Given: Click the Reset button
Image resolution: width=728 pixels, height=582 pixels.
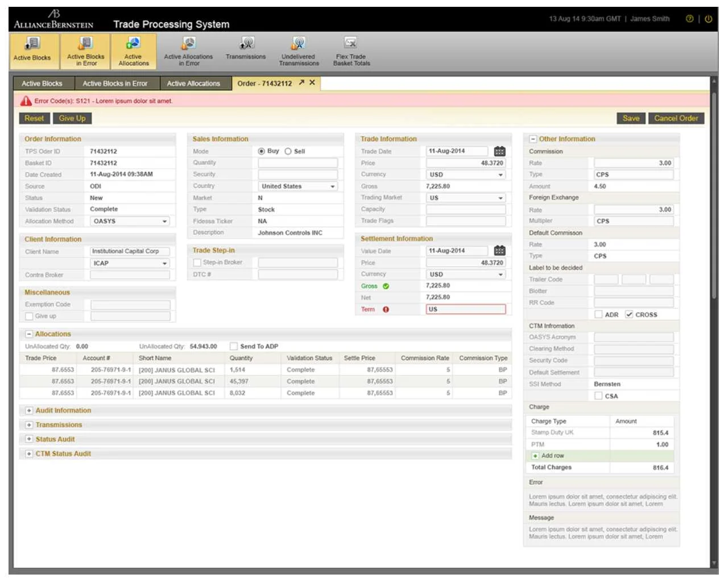Looking at the screenshot, I should pyautogui.click(x=34, y=118).
